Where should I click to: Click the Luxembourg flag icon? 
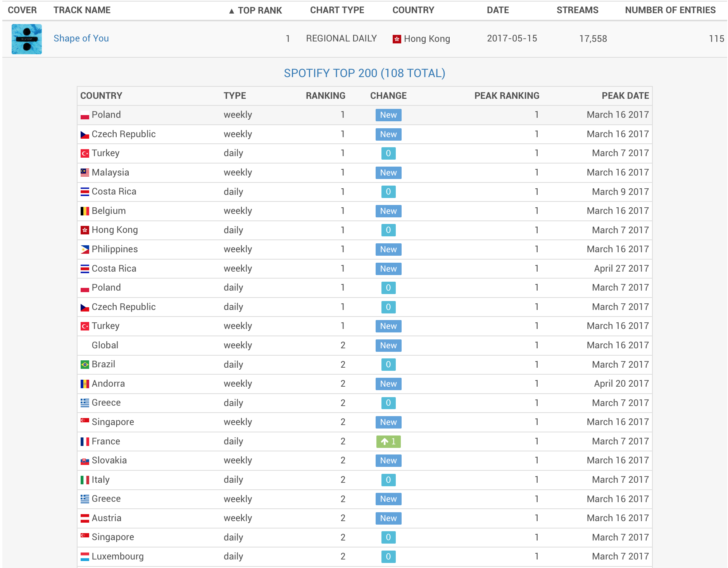[x=85, y=557]
